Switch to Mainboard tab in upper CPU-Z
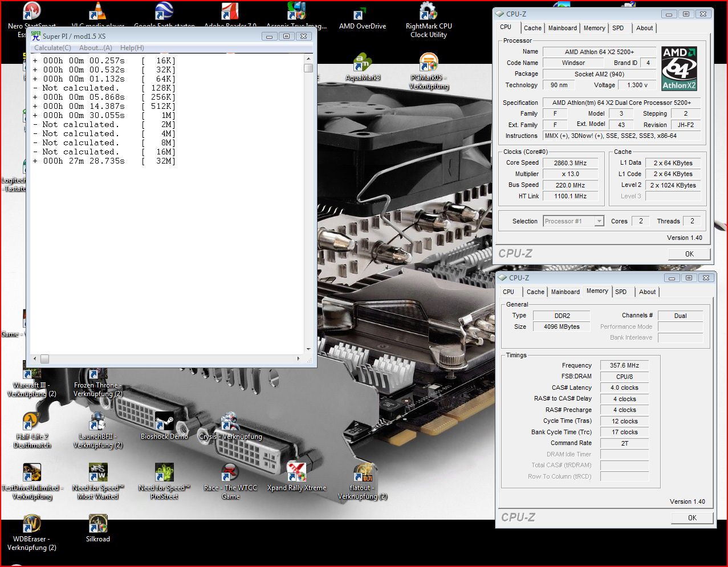This screenshot has width=728, height=567. click(x=562, y=28)
